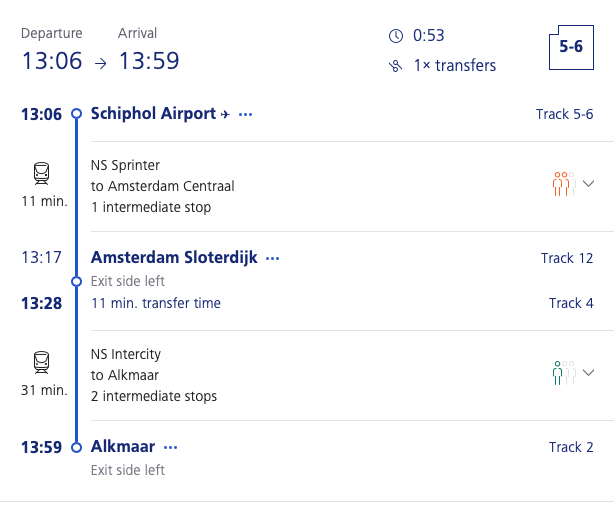This screenshot has height=508, width=614.
Task: Select the Track 5-6 label
Action: pyautogui.click(x=564, y=114)
